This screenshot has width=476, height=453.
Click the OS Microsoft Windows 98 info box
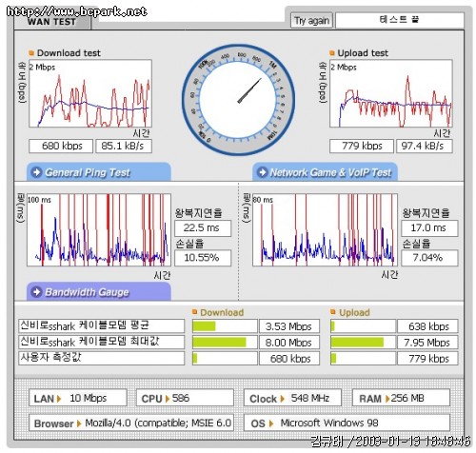[347, 423]
